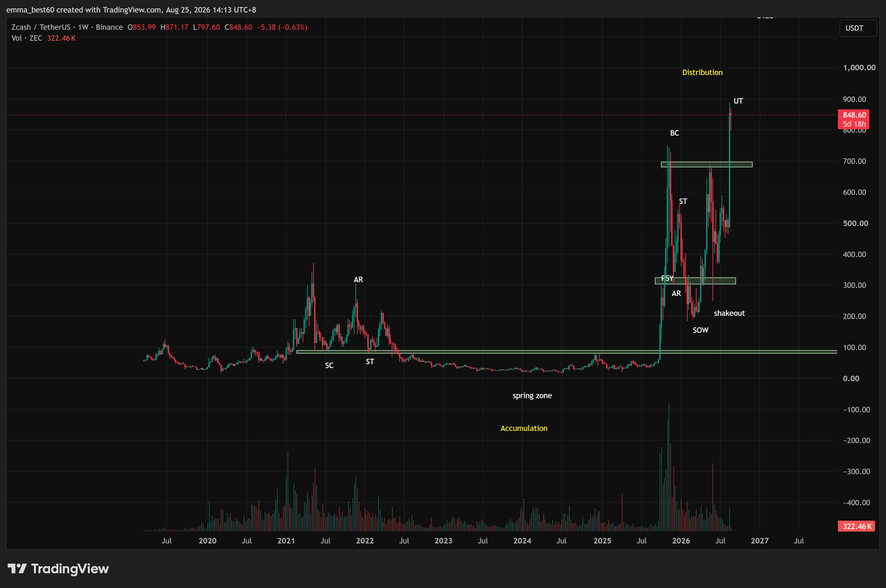Select the BC annotation label
Screen dimensions: 886x588
click(674, 133)
